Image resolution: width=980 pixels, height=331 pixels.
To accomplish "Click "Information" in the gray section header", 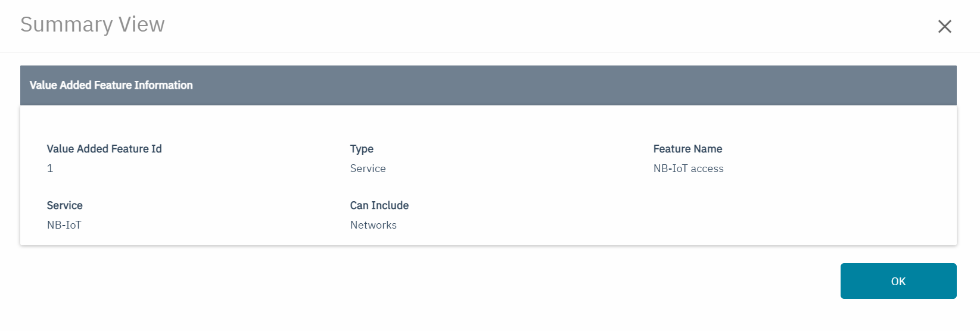I will tap(163, 85).
